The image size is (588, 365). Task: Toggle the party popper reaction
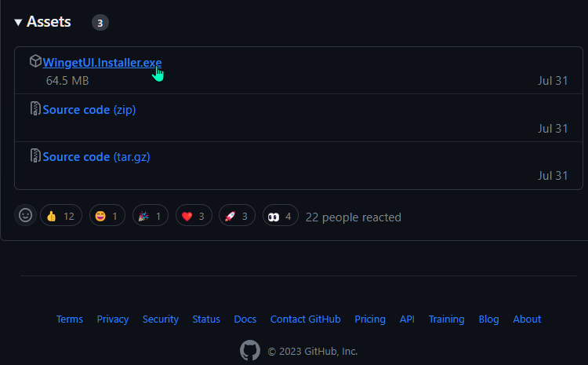151,216
